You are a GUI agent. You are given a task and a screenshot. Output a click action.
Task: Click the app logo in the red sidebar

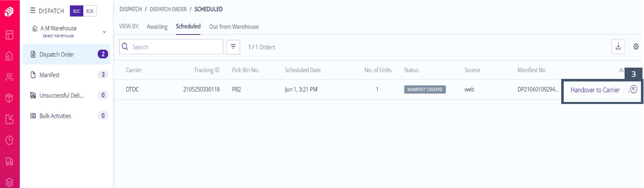click(9, 12)
